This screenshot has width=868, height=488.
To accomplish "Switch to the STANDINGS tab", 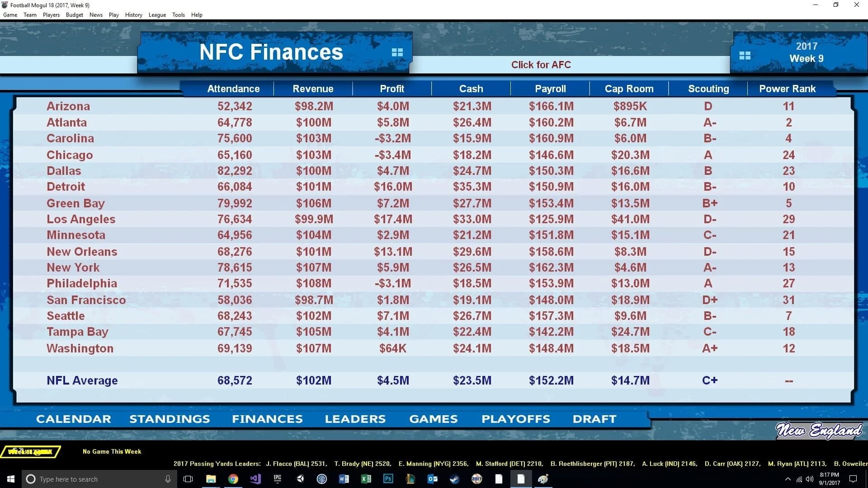I will point(169,419).
